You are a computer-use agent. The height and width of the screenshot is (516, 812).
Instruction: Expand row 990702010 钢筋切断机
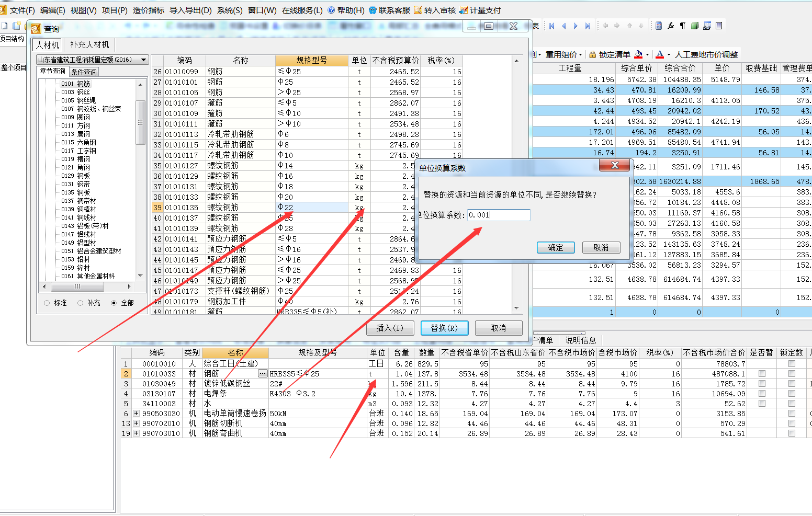pyautogui.click(x=136, y=423)
